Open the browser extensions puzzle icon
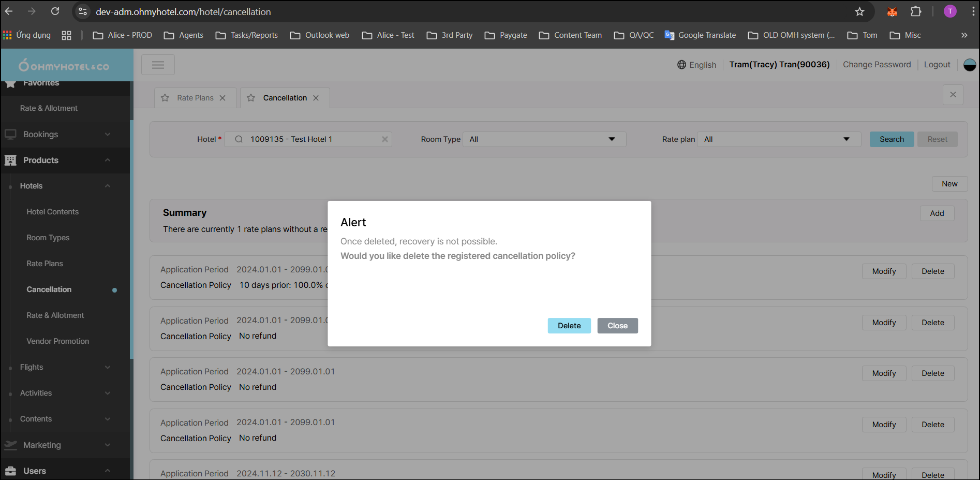 point(916,11)
